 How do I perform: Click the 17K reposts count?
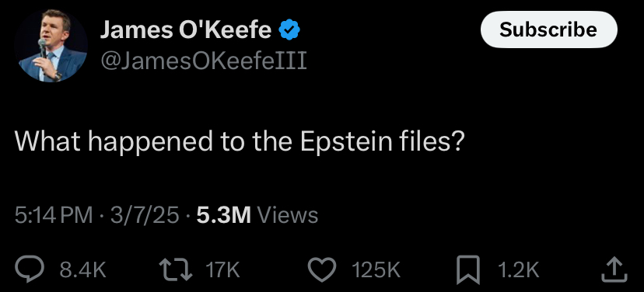(x=222, y=269)
